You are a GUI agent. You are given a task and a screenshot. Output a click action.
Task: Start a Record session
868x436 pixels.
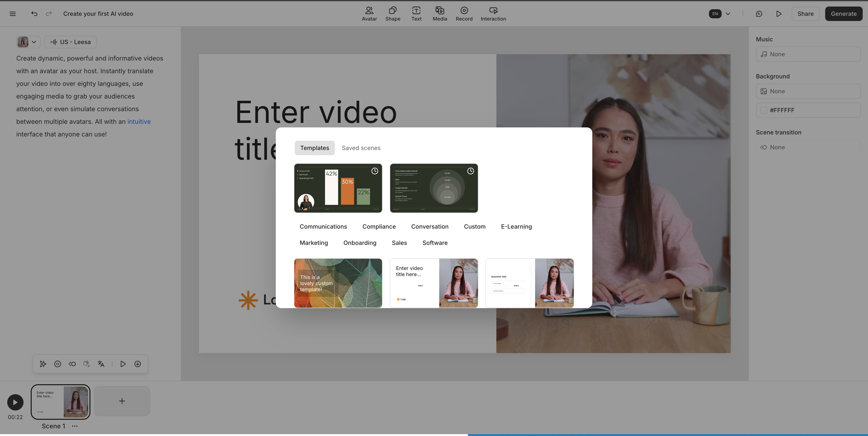(464, 14)
